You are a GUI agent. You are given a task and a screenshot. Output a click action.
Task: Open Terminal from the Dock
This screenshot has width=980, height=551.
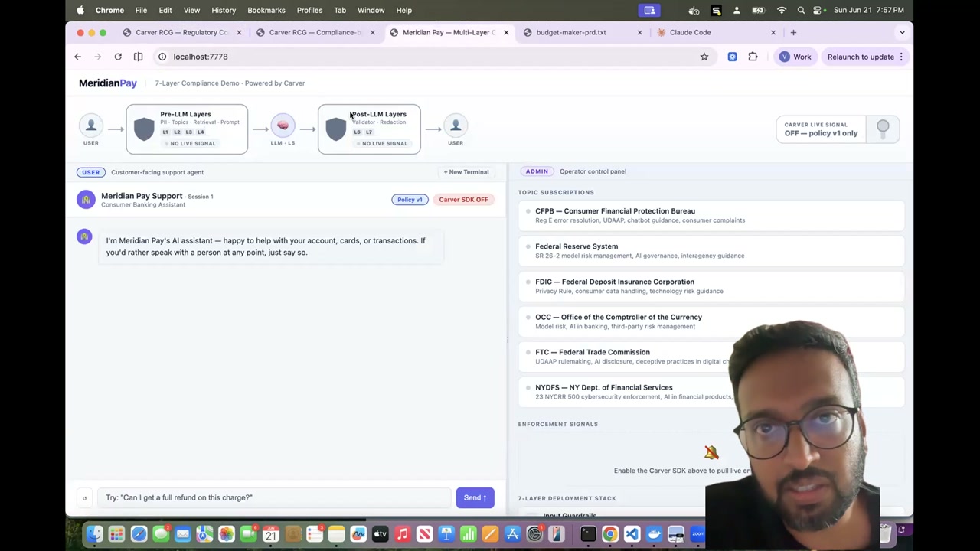click(588, 534)
